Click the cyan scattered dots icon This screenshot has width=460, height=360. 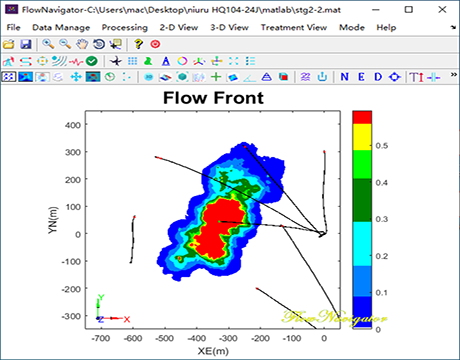click(x=127, y=77)
